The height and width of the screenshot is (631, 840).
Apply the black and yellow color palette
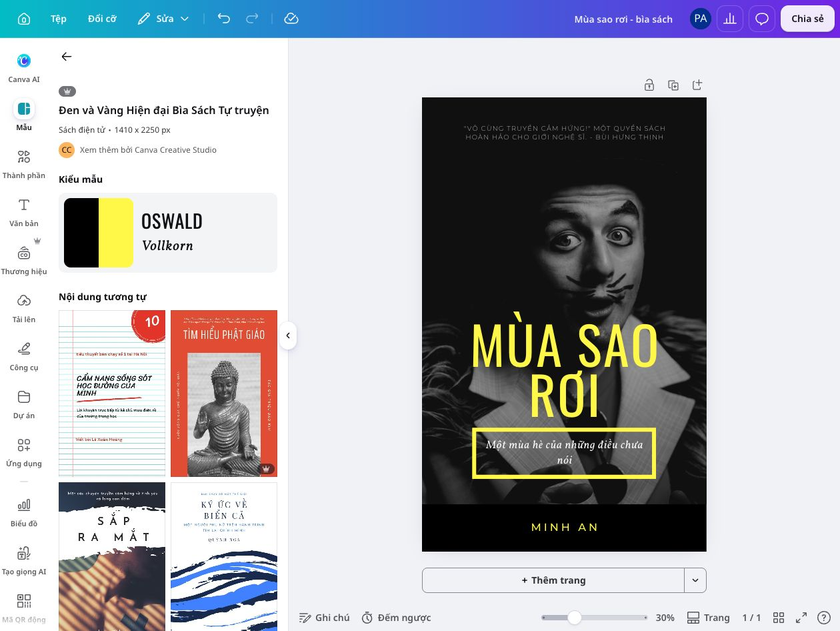pyautogui.click(x=99, y=233)
